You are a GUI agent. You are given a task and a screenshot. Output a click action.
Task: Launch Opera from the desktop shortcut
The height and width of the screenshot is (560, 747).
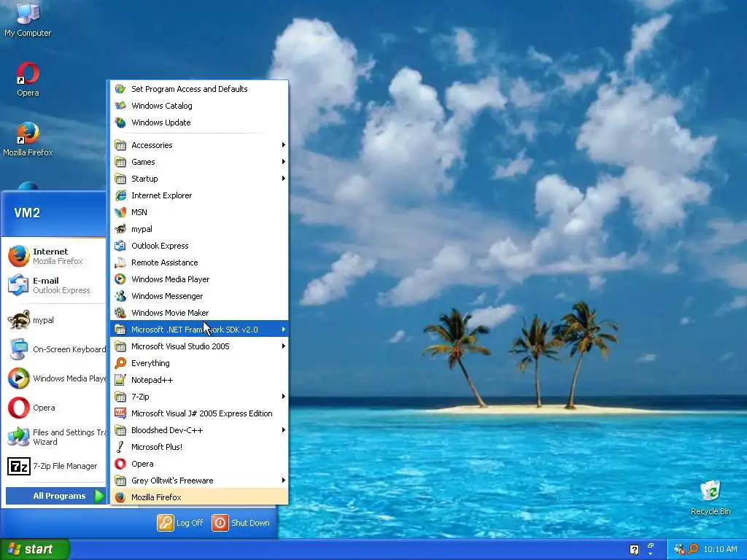28,79
